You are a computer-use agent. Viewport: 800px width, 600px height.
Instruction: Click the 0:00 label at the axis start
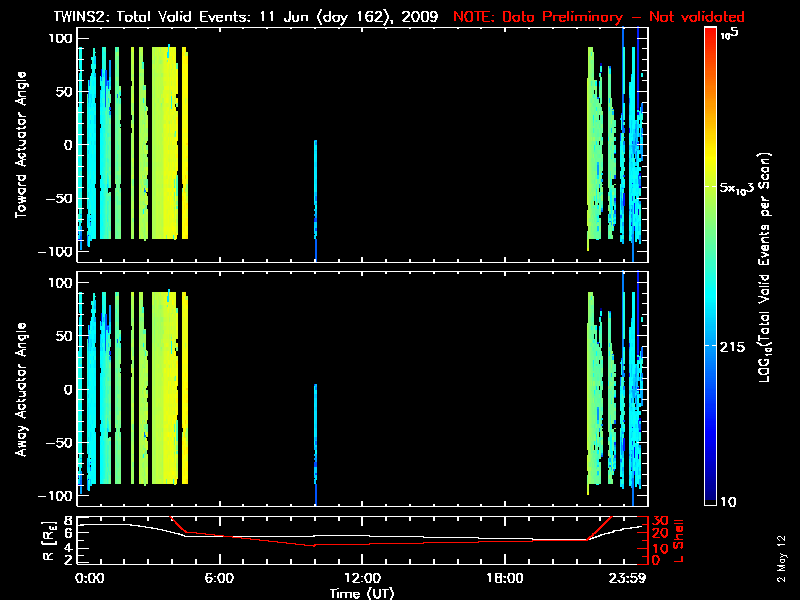(x=90, y=578)
